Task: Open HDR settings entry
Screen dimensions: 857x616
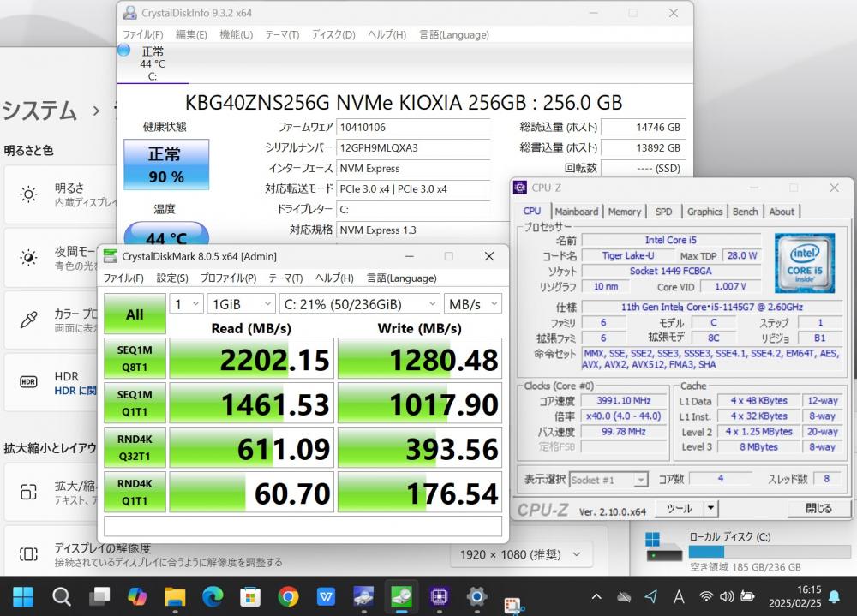Action: [52, 383]
